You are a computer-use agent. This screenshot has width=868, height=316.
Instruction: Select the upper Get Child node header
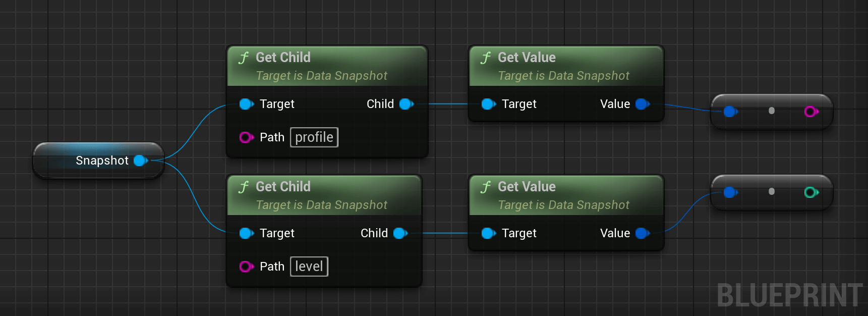327,66
